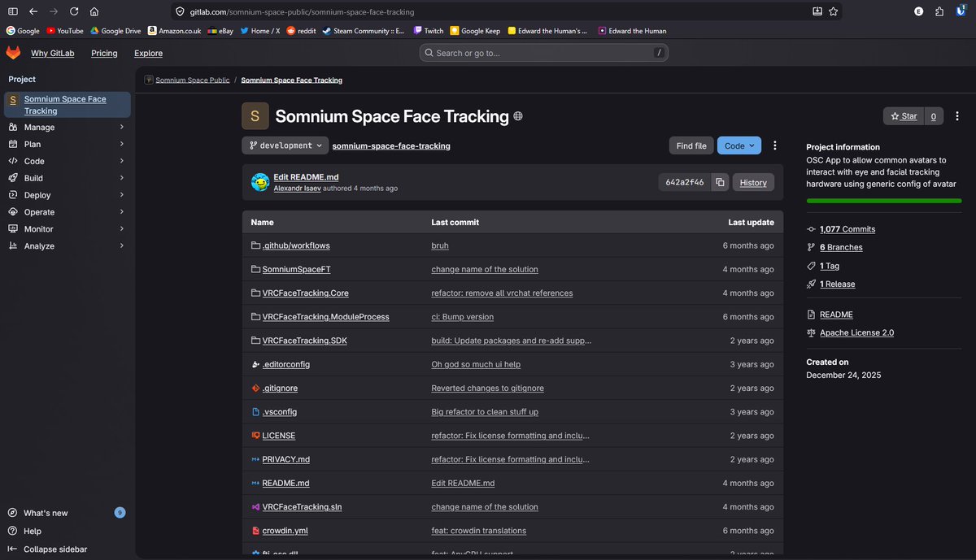Open the browser extensions puzzle icon
Viewport: 976px width, 560px height.
(x=939, y=12)
